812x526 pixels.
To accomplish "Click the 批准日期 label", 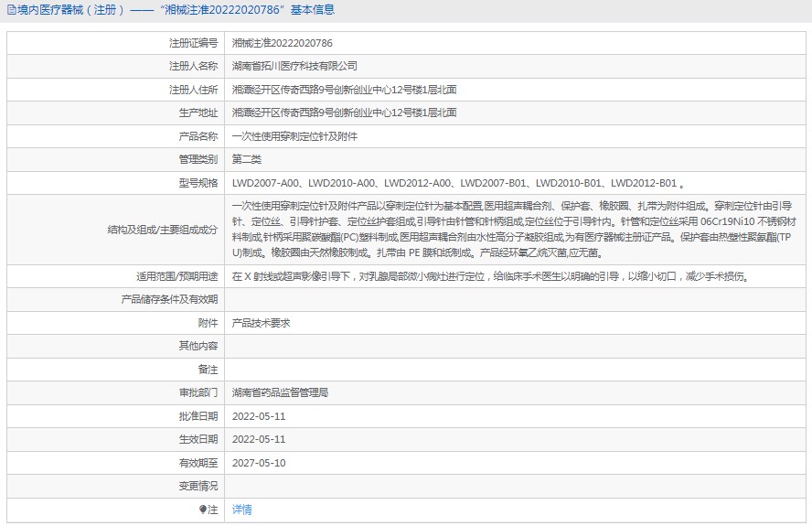I will tap(198, 416).
